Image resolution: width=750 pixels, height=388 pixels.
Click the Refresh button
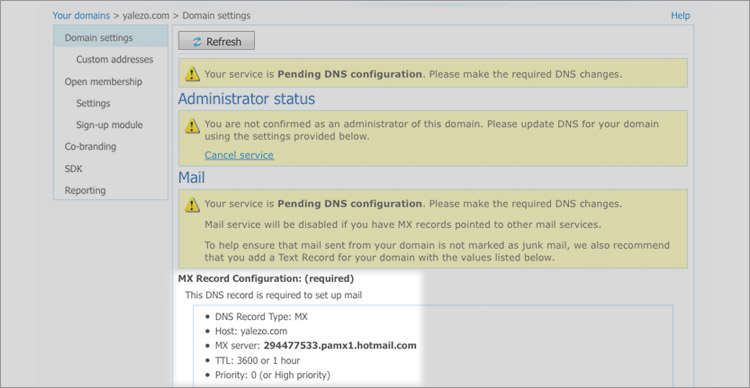point(216,41)
